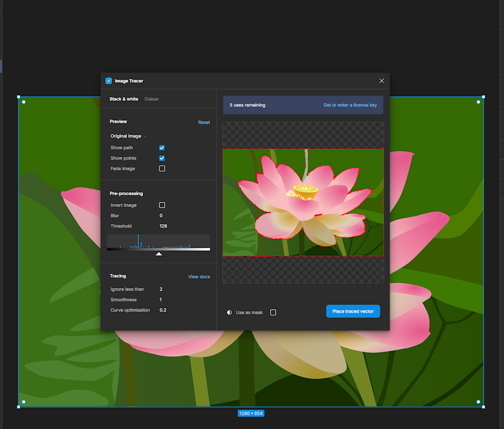Screen dimensions: 504x429
Task: Tick the Invert image checkbox
Action: tap(162, 205)
